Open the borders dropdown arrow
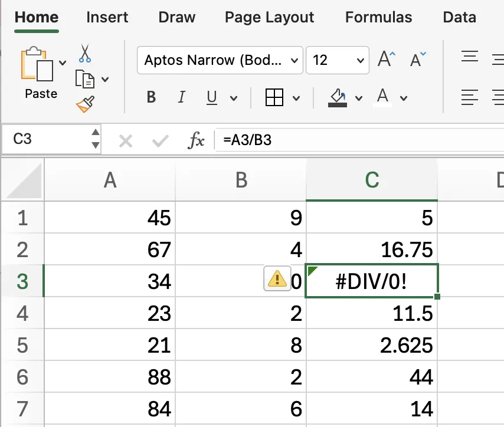504x427 pixels. [x=296, y=98]
